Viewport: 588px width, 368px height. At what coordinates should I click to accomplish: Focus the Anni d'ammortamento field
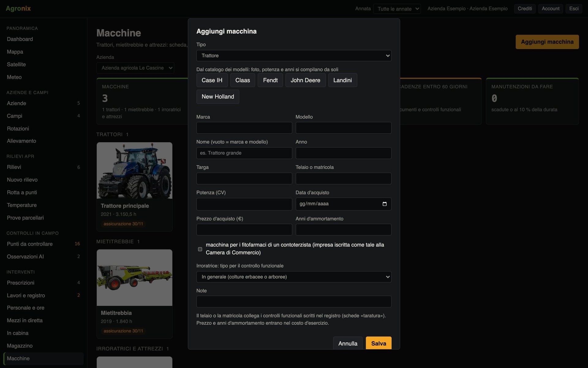tap(343, 230)
